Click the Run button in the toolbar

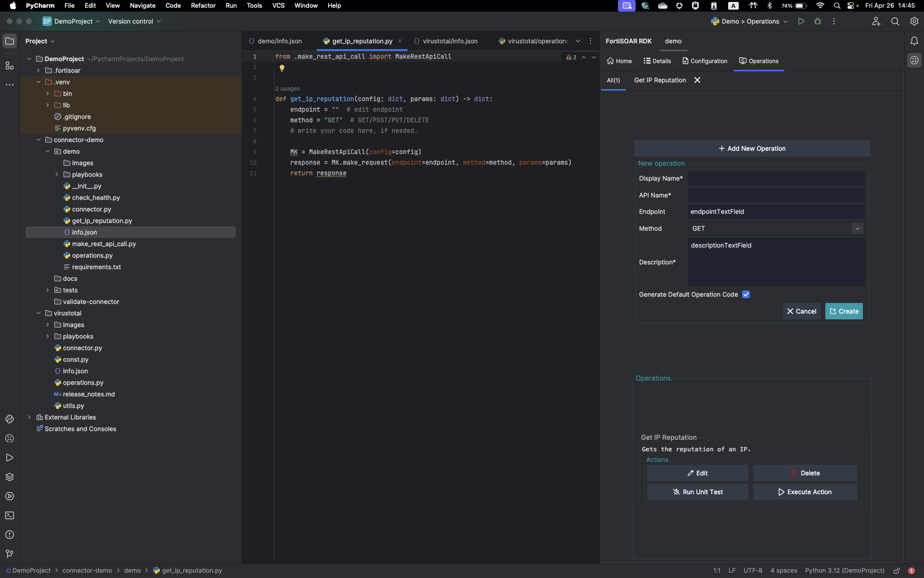(x=801, y=21)
